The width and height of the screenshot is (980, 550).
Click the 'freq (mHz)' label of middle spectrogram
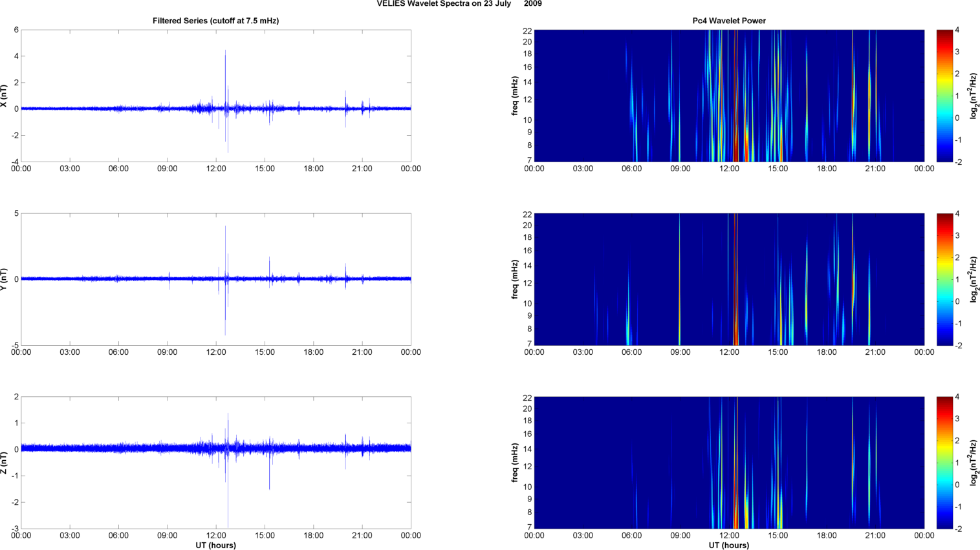pos(515,279)
